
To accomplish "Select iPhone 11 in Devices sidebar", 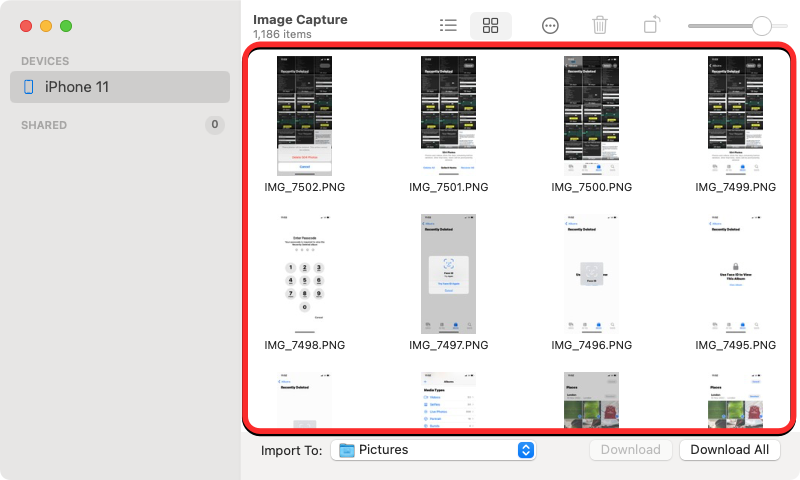I will coord(120,87).
